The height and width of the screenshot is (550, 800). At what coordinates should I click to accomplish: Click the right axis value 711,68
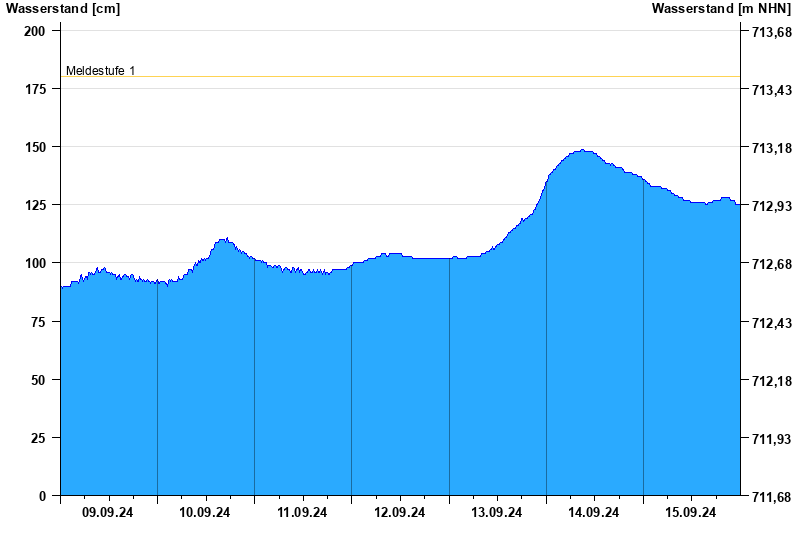[x=772, y=497]
